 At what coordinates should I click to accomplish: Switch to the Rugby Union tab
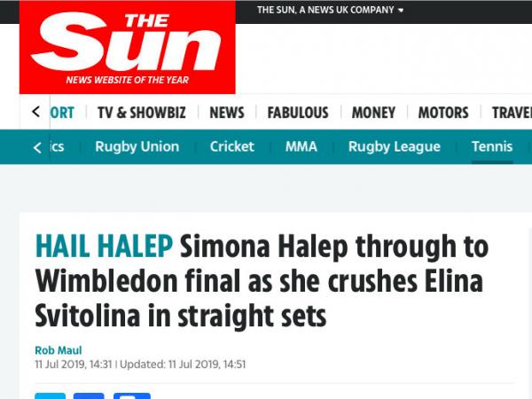[137, 147]
